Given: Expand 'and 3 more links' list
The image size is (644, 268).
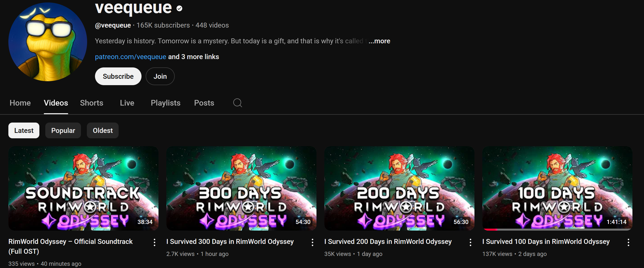Looking at the screenshot, I should pos(193,57).
